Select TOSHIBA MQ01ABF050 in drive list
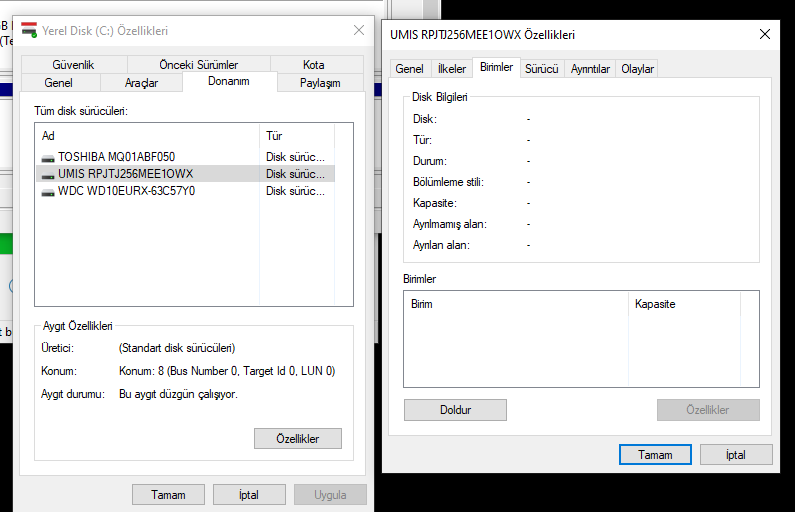Image resolution: width=795 pixels, height=512 pixels. click(x=186, y=157)
